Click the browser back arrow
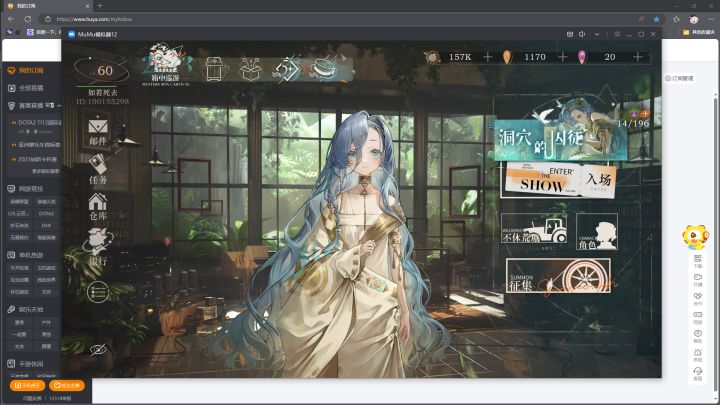Image resolution: width=720 pixels, height=405 pixels. pyautogui.click(x=11, y=19)
